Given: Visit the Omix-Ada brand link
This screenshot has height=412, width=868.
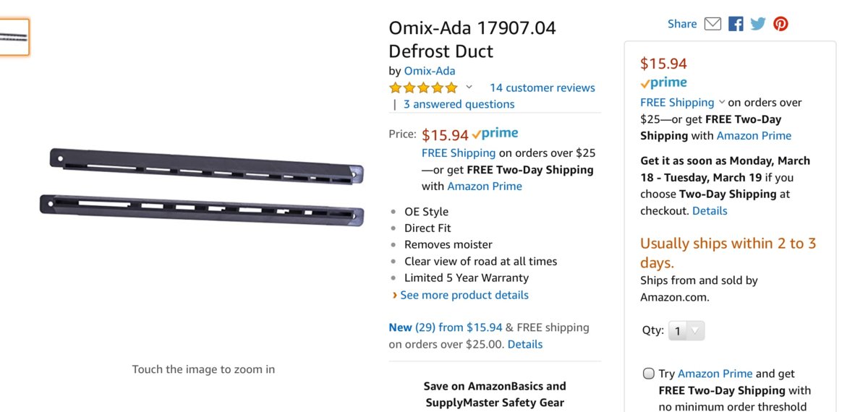Looking at the screenshot, I should coord(430,71).
